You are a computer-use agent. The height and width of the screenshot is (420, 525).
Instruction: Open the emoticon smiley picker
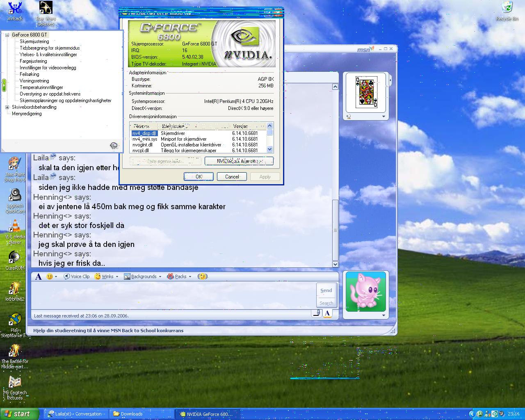click(x=52, y=276)
